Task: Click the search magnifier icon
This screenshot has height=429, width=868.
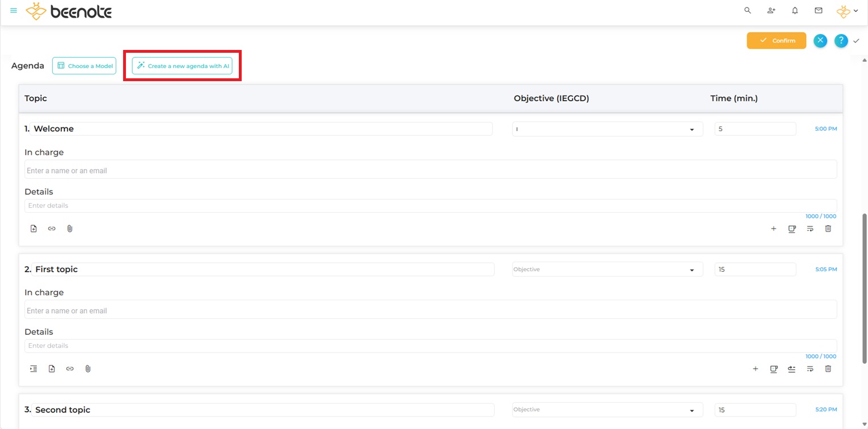Action: [x=747, y=11]
